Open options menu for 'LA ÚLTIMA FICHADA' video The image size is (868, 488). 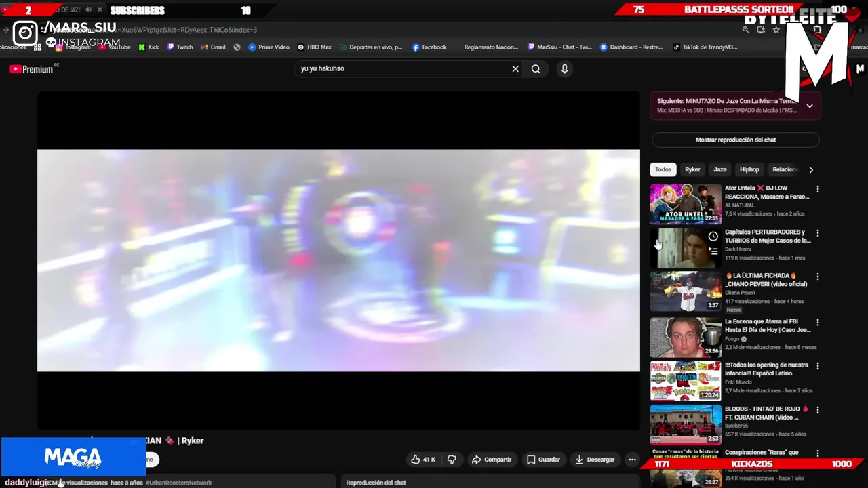pyautogui.click(x=817, y=277)
